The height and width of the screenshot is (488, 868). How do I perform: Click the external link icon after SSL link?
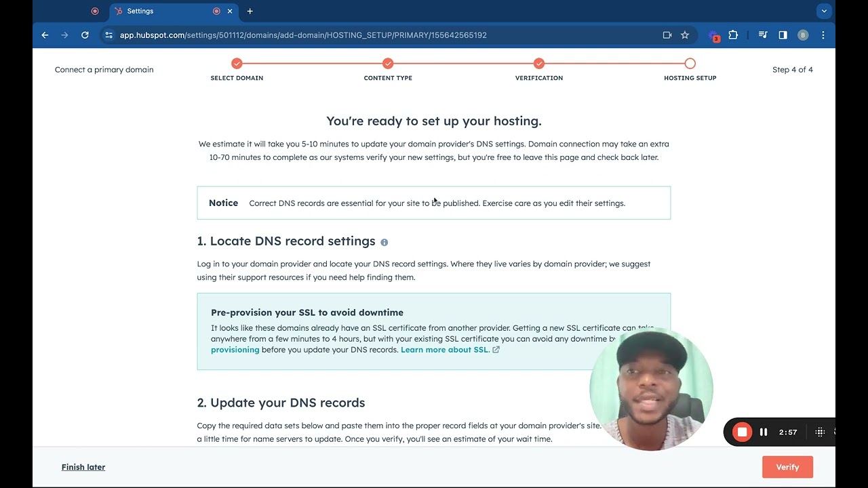coord(496,350)
